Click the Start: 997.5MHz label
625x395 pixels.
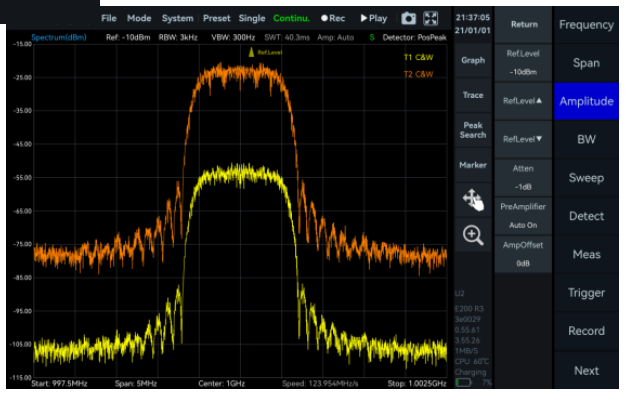click(59, 383)
